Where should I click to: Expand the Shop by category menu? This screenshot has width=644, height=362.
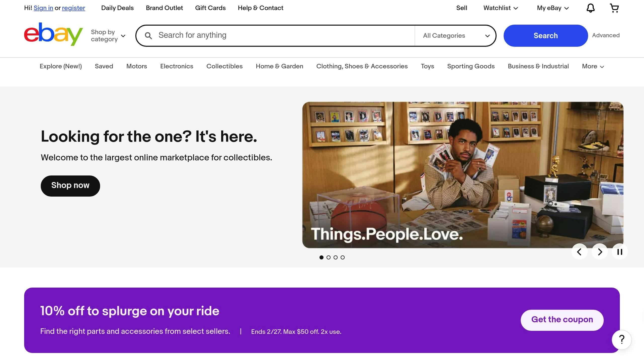click(x=108, y=36)
